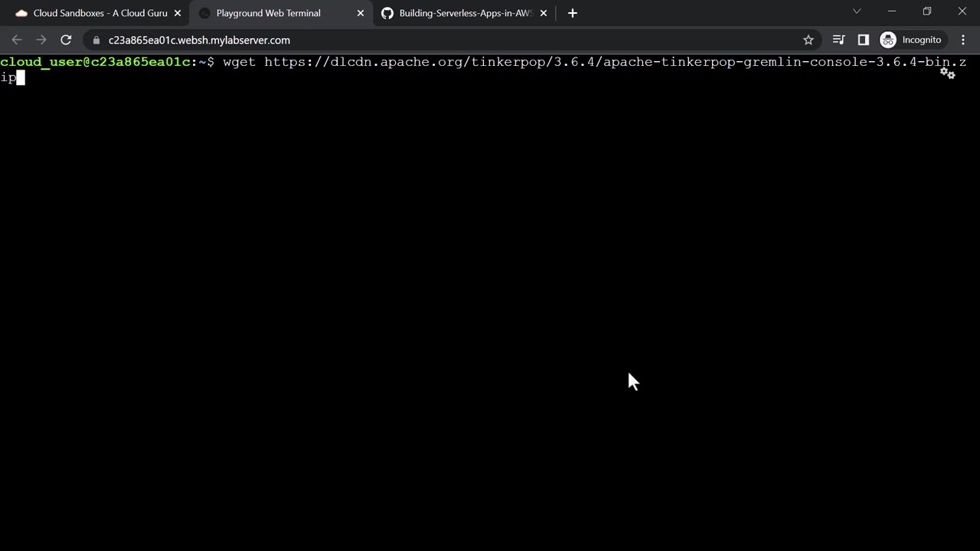Viewport: 980px width, 551px height.
Task: Close the browser window
Action: [962, 11]
